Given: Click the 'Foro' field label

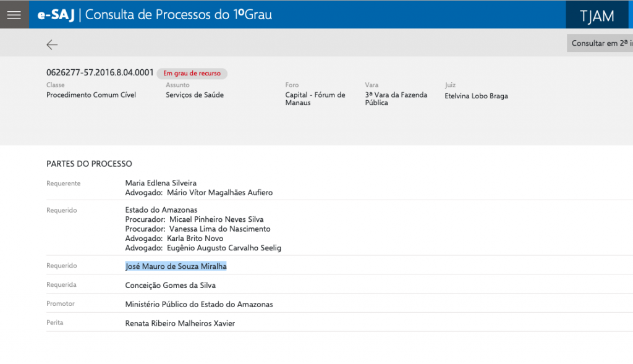Looking at the screenshot, I should [x=292, y=85].
